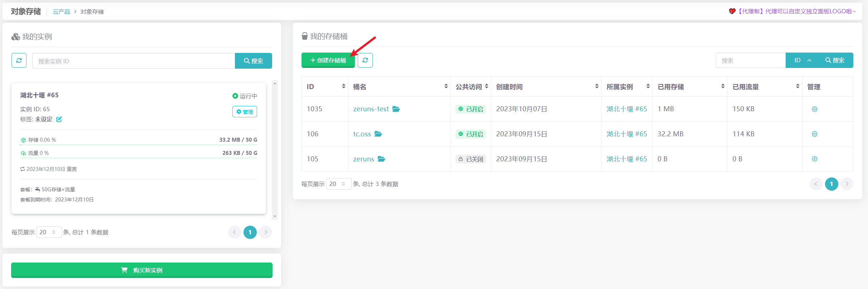868x289 pixels.
Task: Click the 150 KB traffic cell
Action: pyautogui.click(x=743, y=109)
